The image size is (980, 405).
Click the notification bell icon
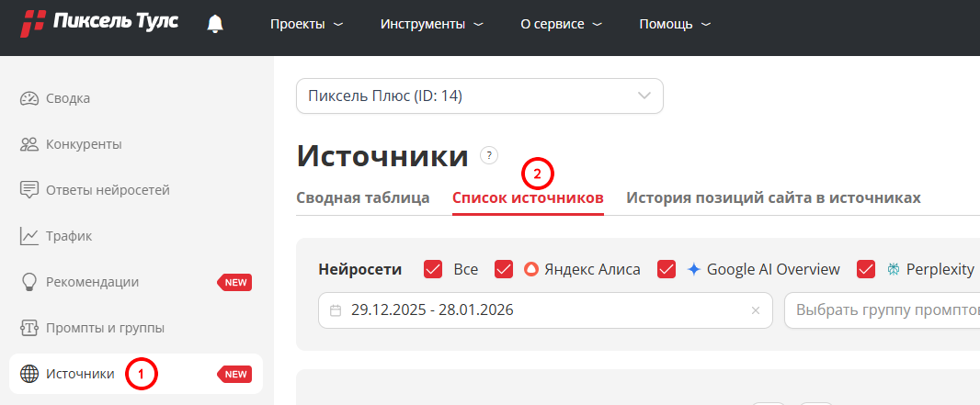point(215,24)
